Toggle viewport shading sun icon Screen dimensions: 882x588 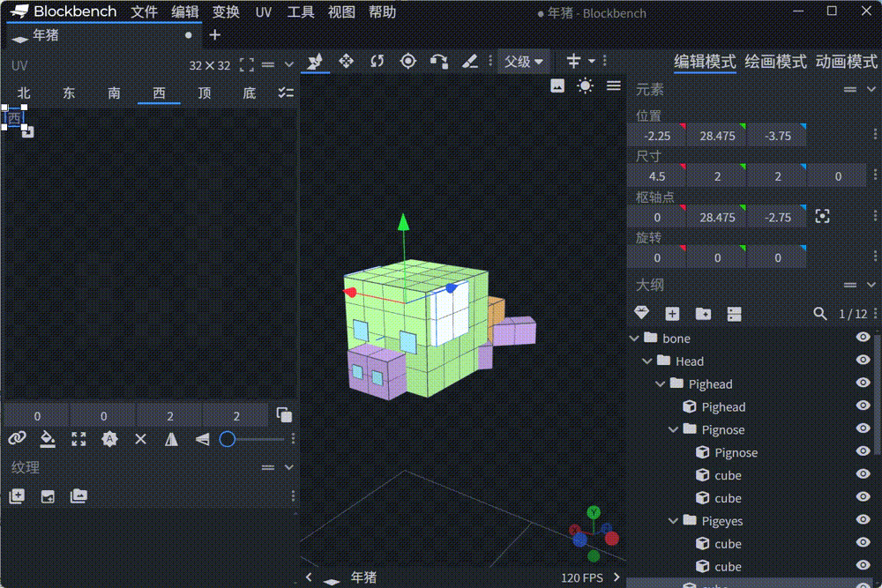[585, 86]
